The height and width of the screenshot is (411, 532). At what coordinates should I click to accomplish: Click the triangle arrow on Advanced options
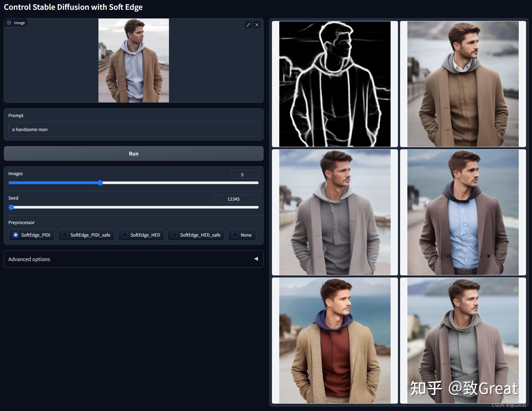coord(256,259)
